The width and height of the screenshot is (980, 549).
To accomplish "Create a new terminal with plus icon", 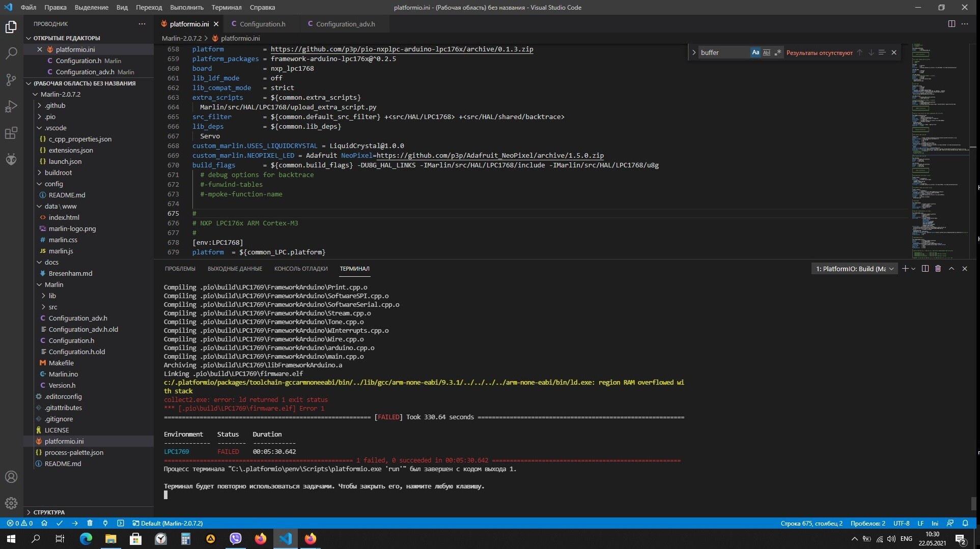I will click(905, 269).
